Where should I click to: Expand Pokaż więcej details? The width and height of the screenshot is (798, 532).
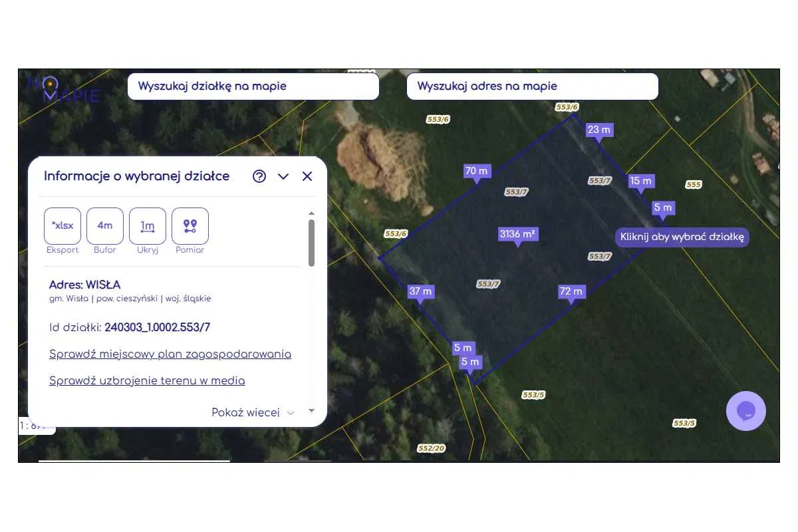[252, 412]
